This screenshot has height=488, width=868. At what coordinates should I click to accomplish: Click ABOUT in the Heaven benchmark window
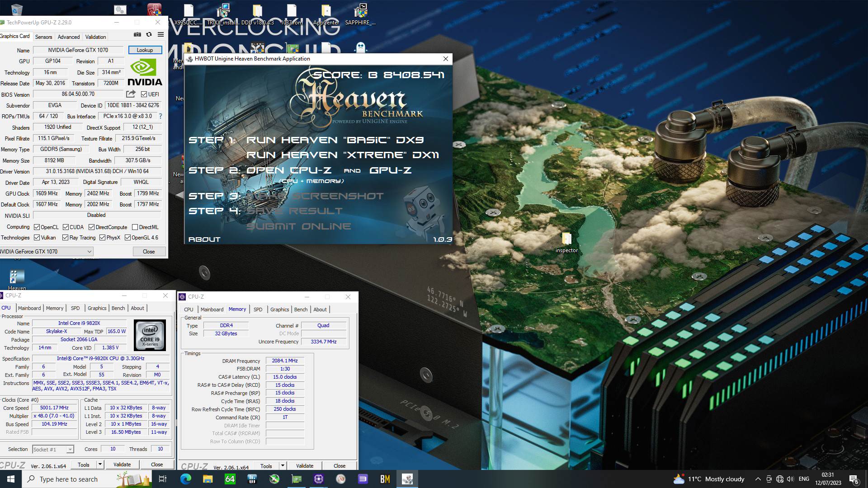click(x=204, y=239)
